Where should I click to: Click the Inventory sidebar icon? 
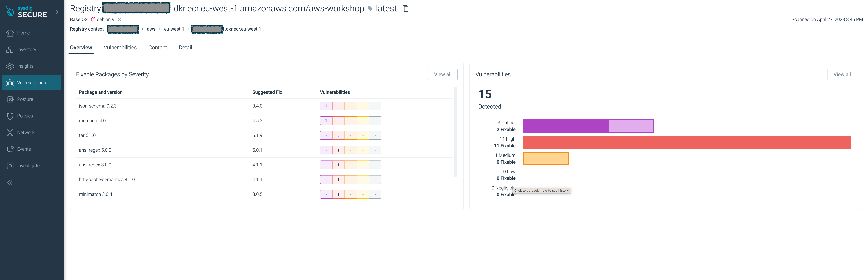coord(10,50)
